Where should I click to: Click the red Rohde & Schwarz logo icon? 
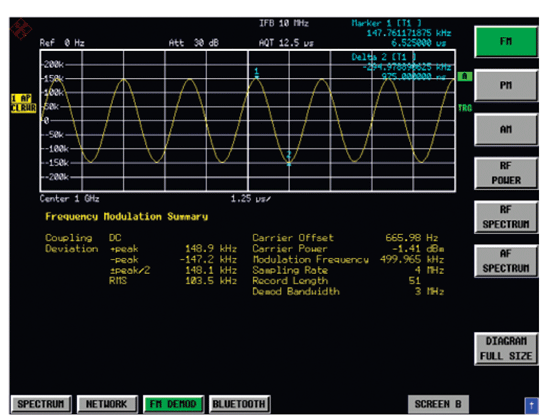coord(21,29)
